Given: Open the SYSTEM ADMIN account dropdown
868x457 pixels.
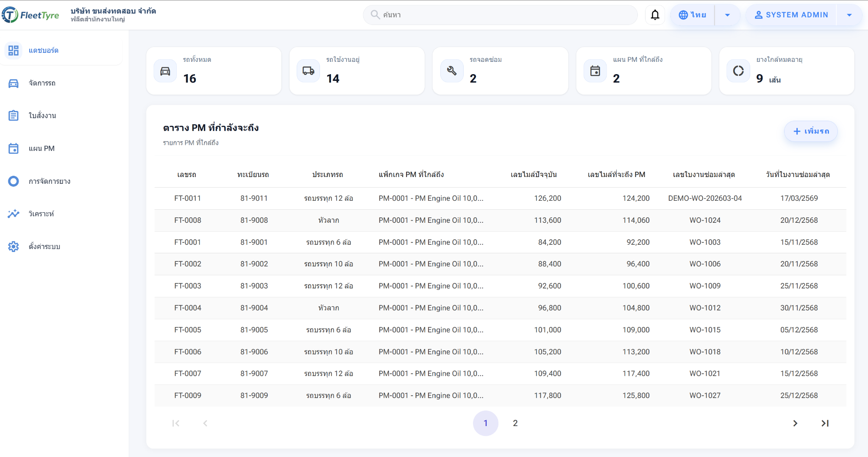Looking at the screenshot, I should (849, 15).
